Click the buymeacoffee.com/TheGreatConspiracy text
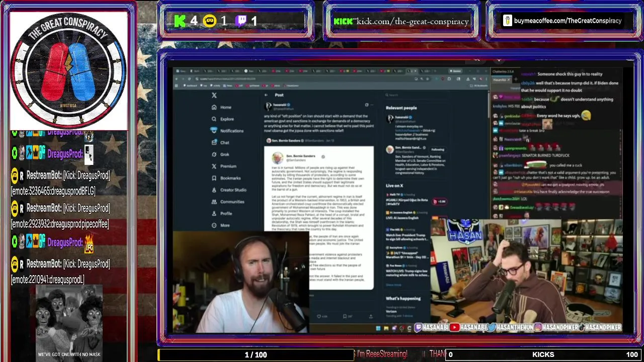 (568, 21)
